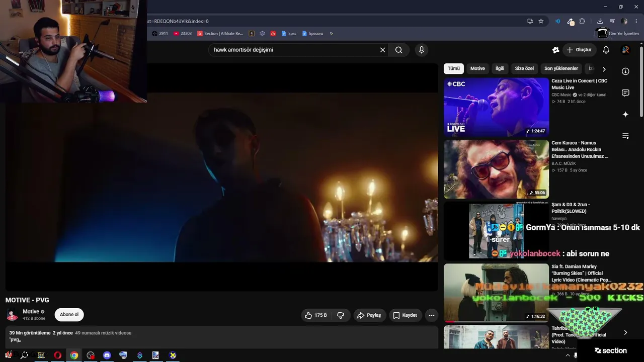Open the 23303 YouTube bookmark
This screenshot has width=644, height=362.
[x=183, y=34]
